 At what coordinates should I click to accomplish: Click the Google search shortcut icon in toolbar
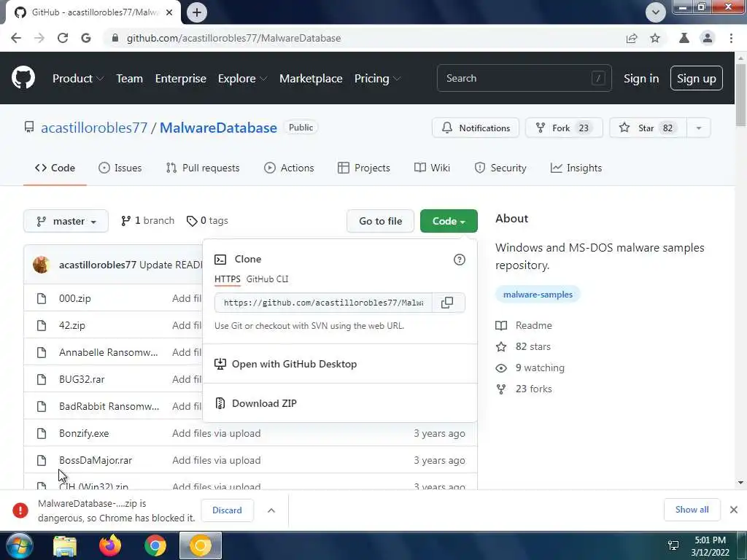point(86,38)
